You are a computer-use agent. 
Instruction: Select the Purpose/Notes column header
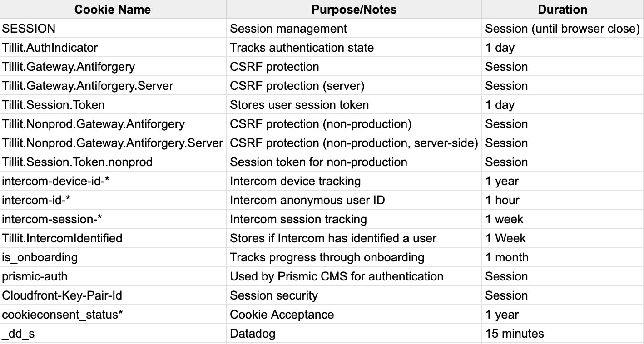(354, 10)
